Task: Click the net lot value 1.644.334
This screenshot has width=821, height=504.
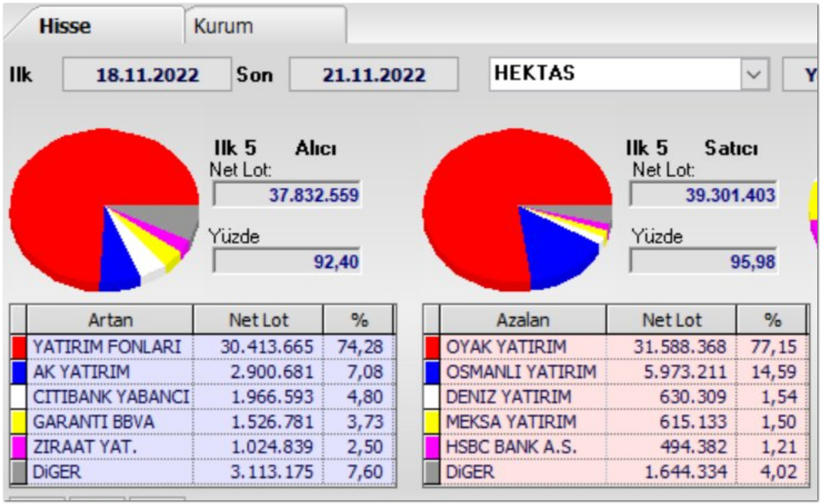Action: 685,472
